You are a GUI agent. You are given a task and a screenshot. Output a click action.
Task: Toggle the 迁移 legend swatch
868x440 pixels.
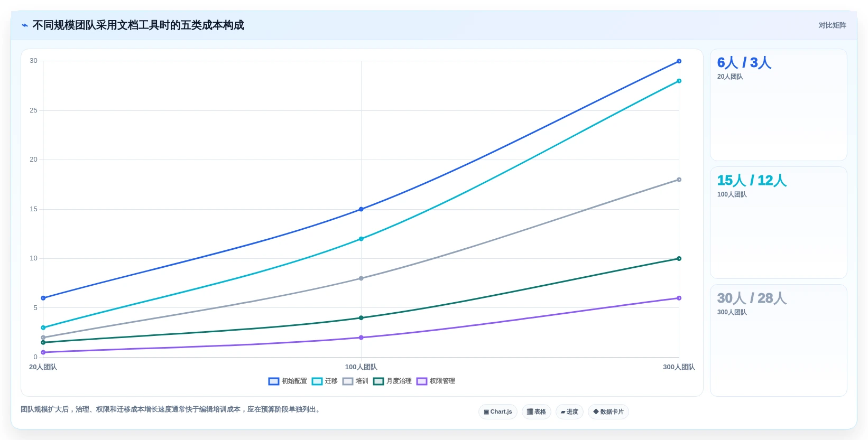(317, 381)
